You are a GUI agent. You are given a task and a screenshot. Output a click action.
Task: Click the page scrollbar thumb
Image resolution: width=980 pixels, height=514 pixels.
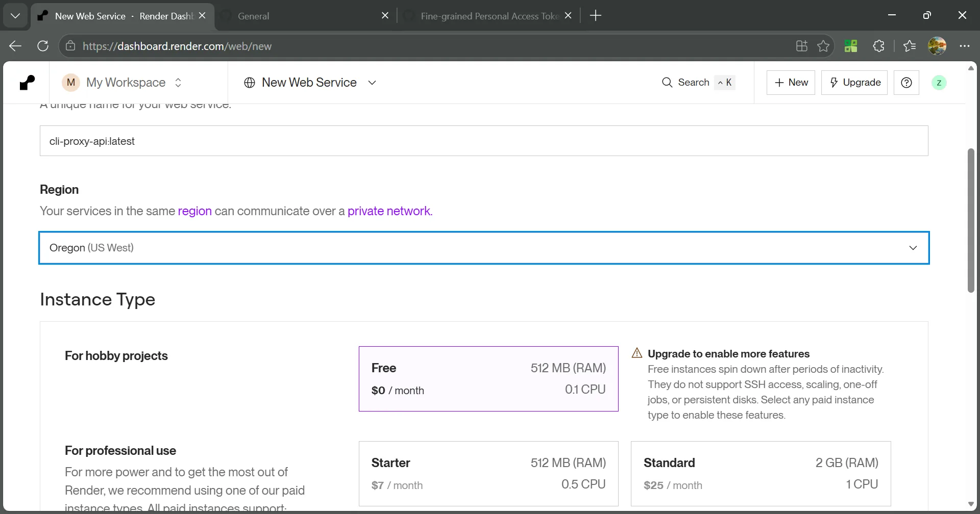tap(971, 220)
